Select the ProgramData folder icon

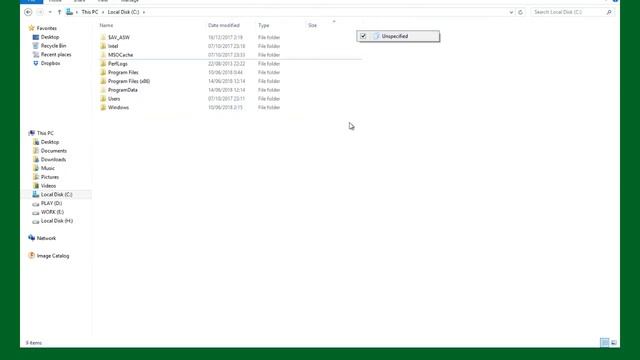pyautogui.click(x=103, y=90)
